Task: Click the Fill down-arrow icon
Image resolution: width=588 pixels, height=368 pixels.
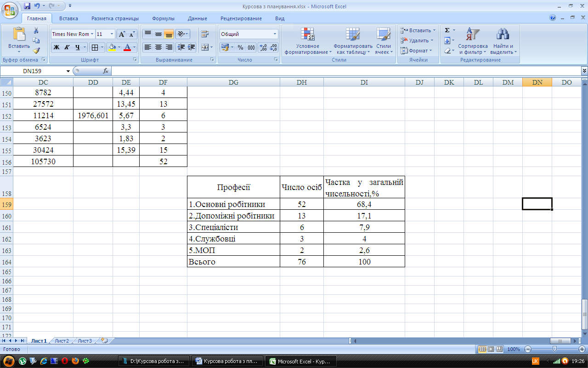Action: tap(447, 40)
